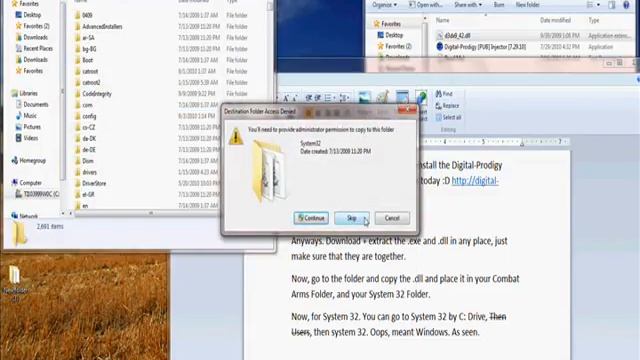
Task: Toggle the preview pane icon in right Explorer
Action: pyautogui.click(x=612, y=5)
